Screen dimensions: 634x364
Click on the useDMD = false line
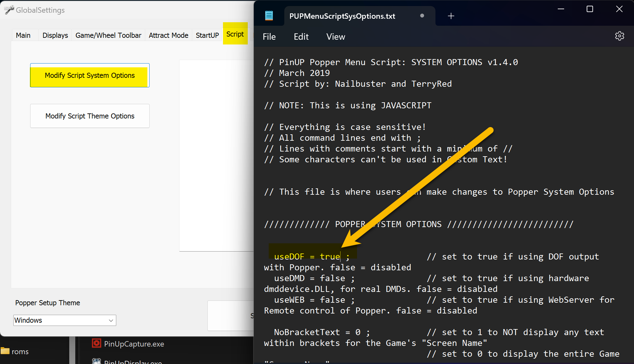coord(314,278)
